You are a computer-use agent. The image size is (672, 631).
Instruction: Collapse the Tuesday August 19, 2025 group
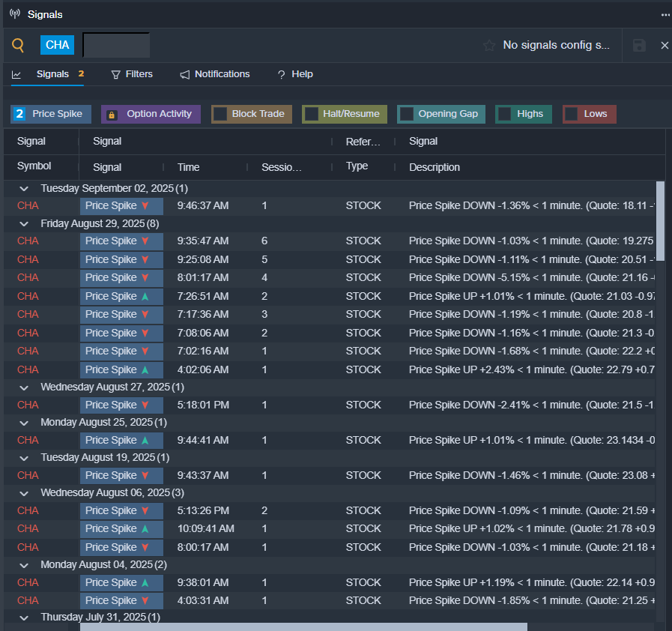coord(24,458)
